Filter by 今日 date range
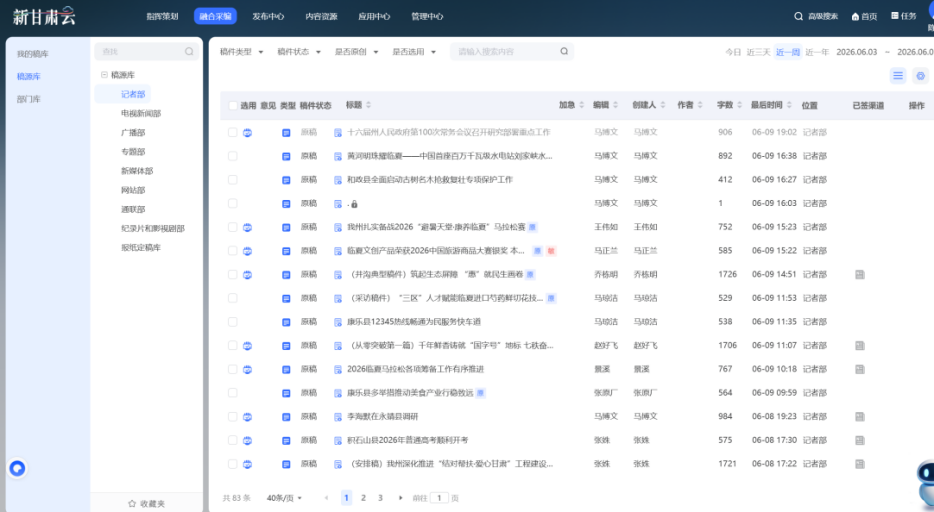Viewport: 934px width, 512px height. coord(733,52)
